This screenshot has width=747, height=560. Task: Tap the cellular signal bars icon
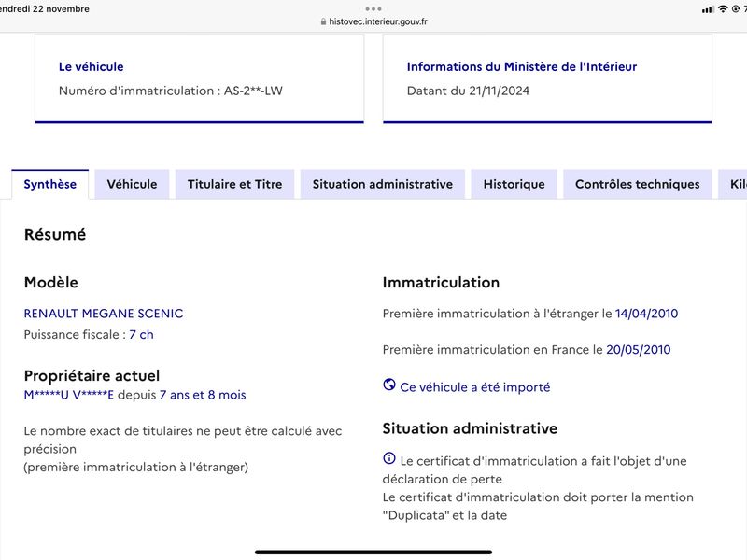pos(708,9)
